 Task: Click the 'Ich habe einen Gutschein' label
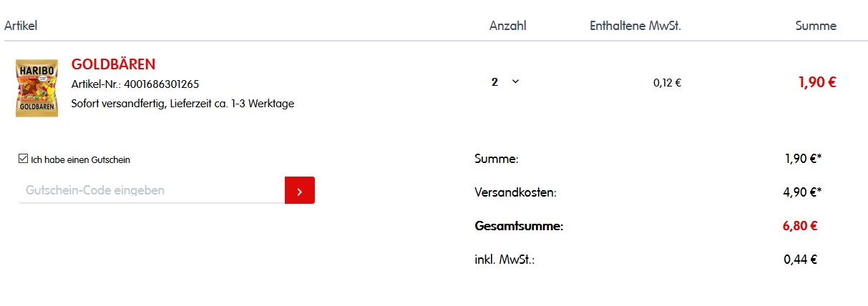tap(81, 159)
